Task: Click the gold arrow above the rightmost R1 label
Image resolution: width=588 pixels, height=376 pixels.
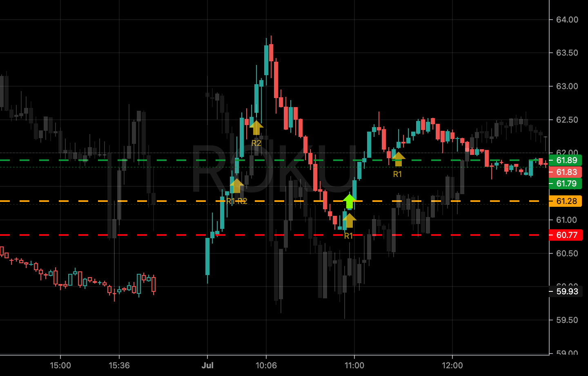Action: point(398,159)
